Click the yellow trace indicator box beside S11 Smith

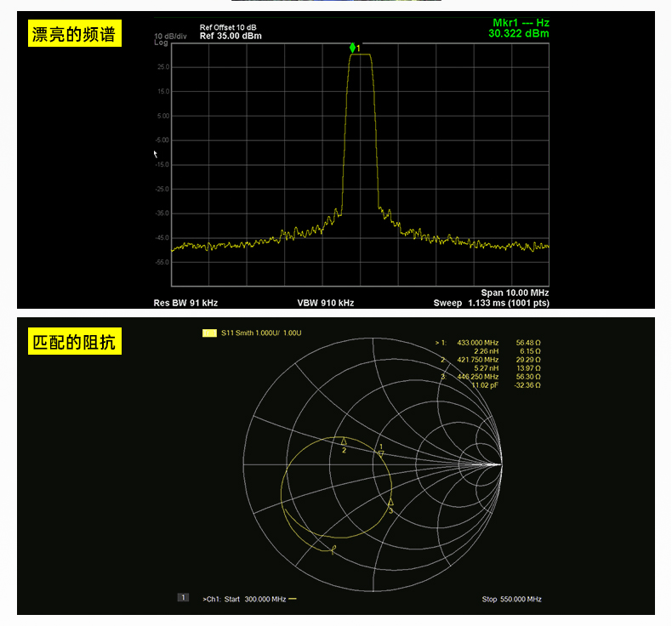209,333
